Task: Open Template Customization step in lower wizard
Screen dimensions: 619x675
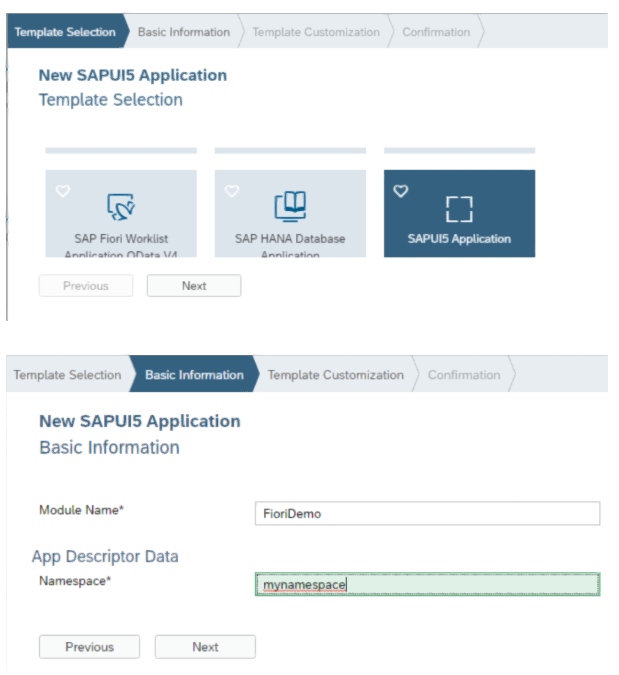Action: [x=336, y=375]
